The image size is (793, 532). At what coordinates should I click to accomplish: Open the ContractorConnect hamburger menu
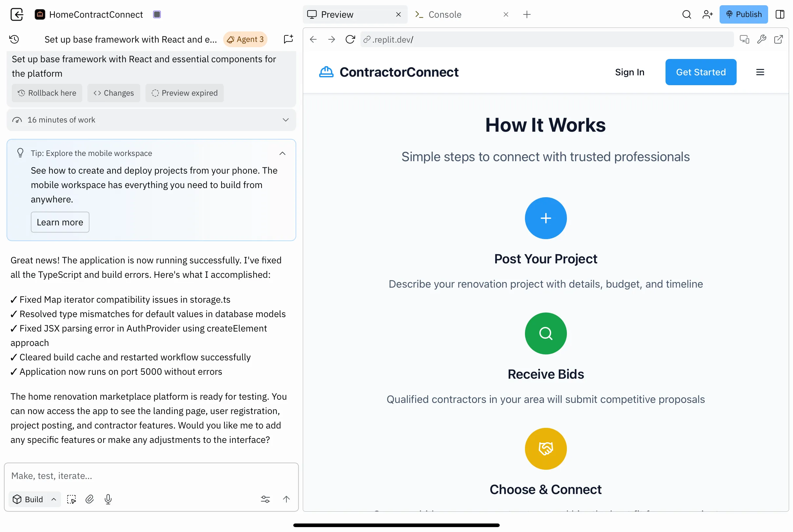pos(760,72)
